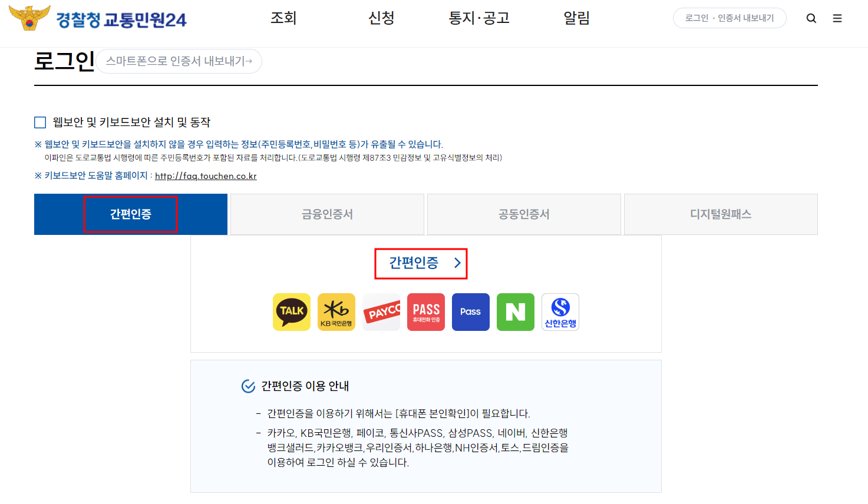The image size is (868, 504).
Task: Choose the PASS 휴대전화 인증 icon
Action: (x=425, y=311)
